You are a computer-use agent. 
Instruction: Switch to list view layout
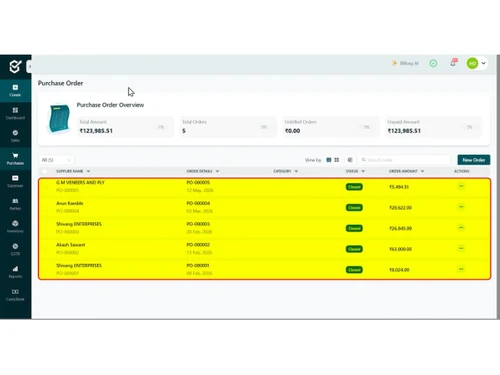click(x=329, y=160)
